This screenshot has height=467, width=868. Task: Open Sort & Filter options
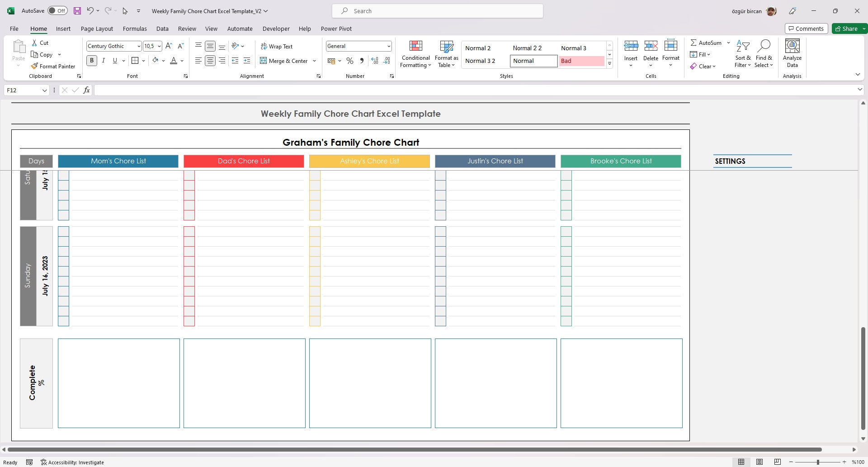pyautogui.click(x=743, y=53)
